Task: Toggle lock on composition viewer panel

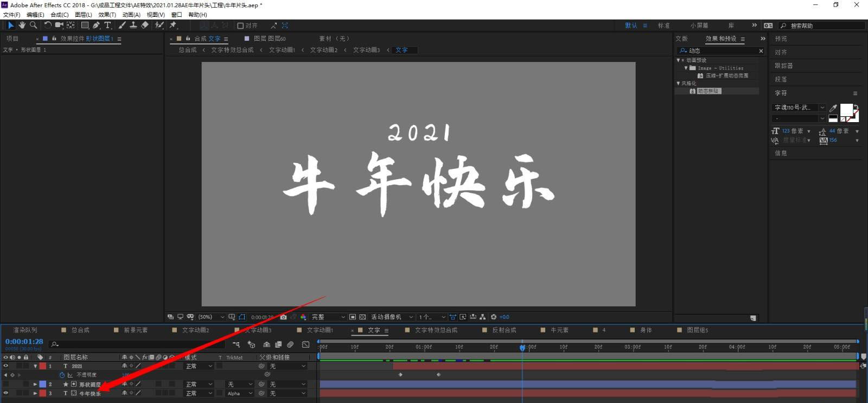Action: click(188, 39)
